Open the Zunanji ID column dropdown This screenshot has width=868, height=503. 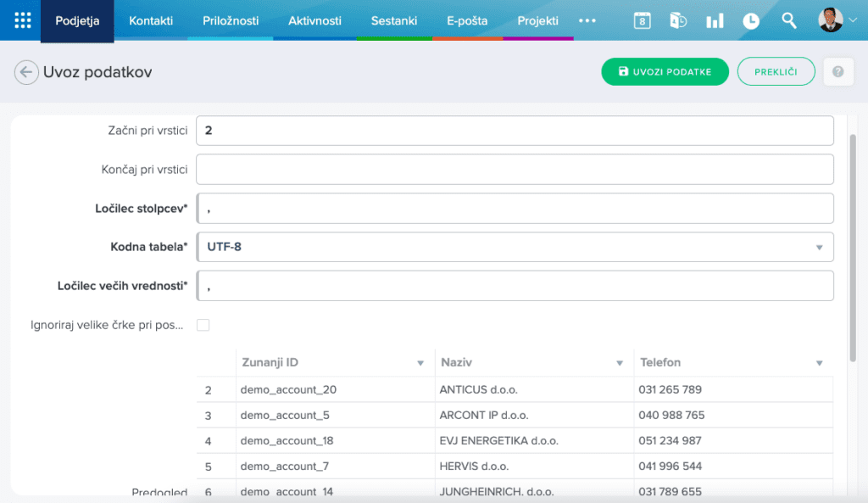[420, 363]
